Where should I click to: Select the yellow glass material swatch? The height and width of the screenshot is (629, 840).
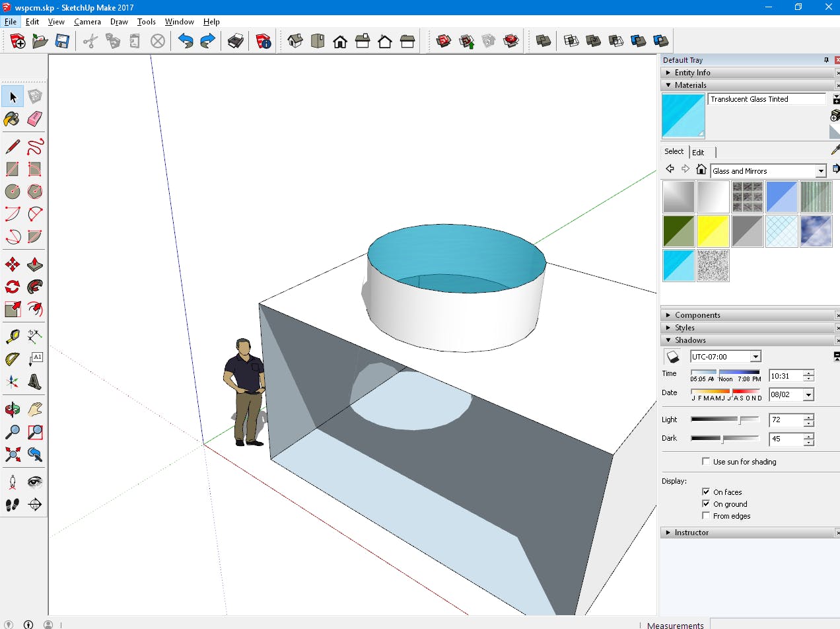pyautogui.click(x=713, y=231)
